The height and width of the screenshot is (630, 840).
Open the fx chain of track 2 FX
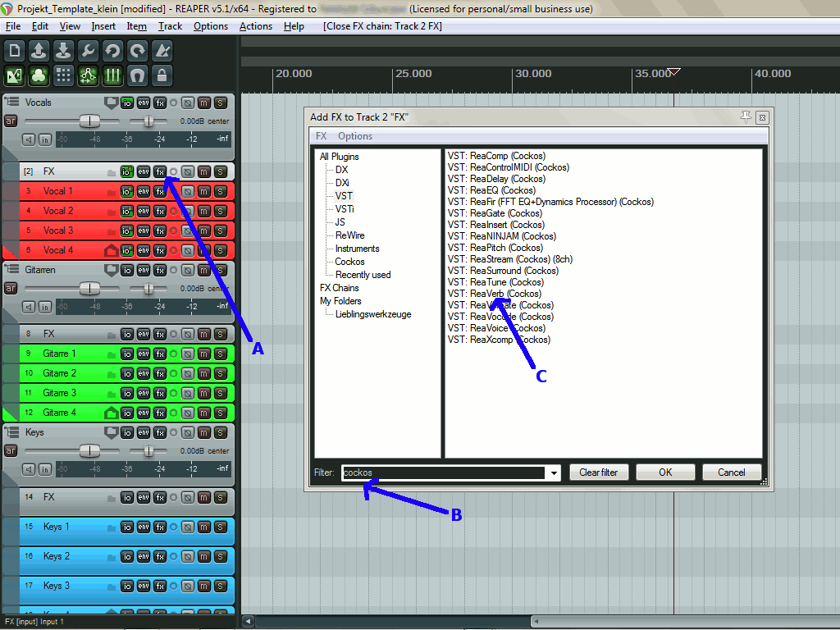click(160, 171)
